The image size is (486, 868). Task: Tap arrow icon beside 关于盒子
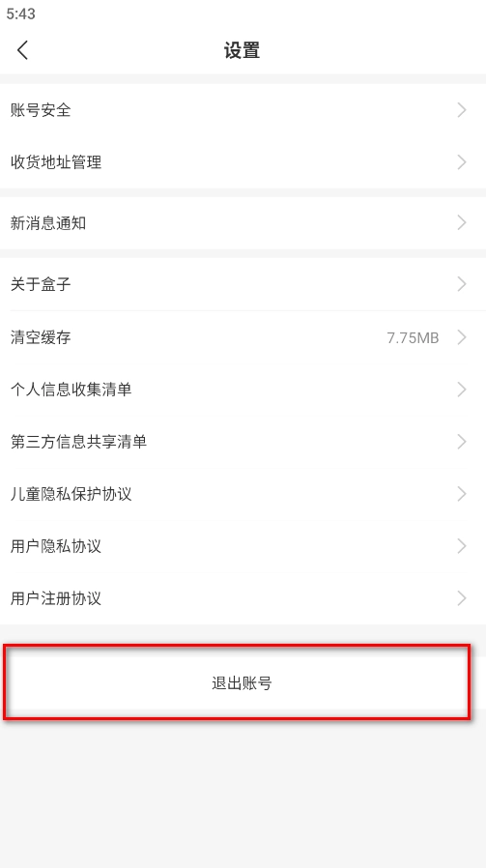pos(462,284)
